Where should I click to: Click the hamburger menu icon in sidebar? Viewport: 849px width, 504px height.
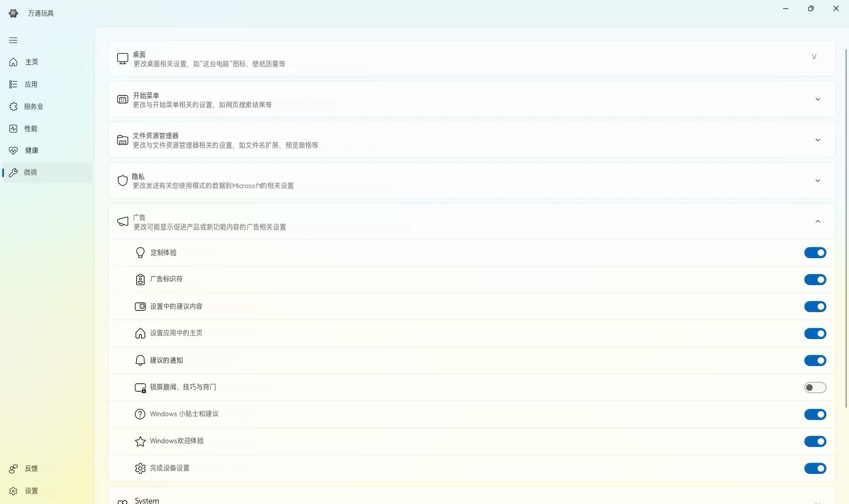click(x=13, y=40)
